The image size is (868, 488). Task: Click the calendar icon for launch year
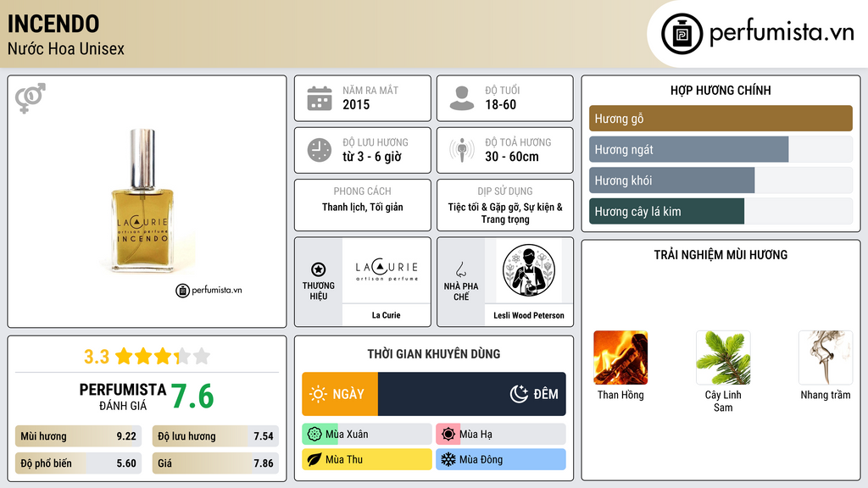coord(320,98)
